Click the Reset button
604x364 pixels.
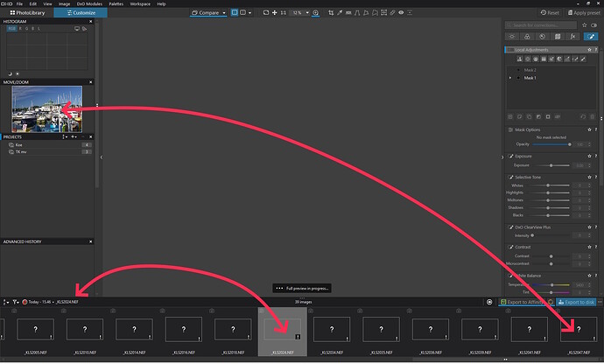coord(550,13)
